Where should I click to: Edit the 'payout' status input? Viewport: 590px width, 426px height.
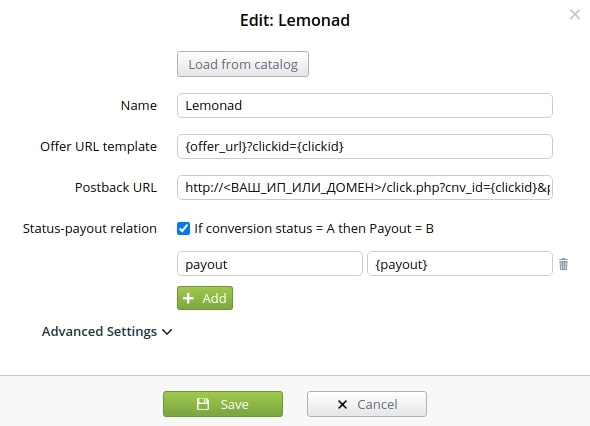[269, 264]
